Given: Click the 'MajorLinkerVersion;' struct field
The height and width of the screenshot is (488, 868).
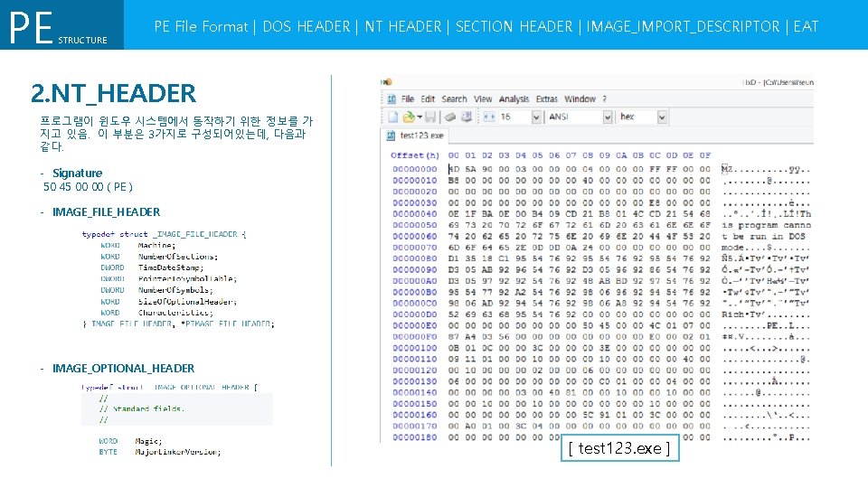Looking at the screenshot, I should click(178, 452).
